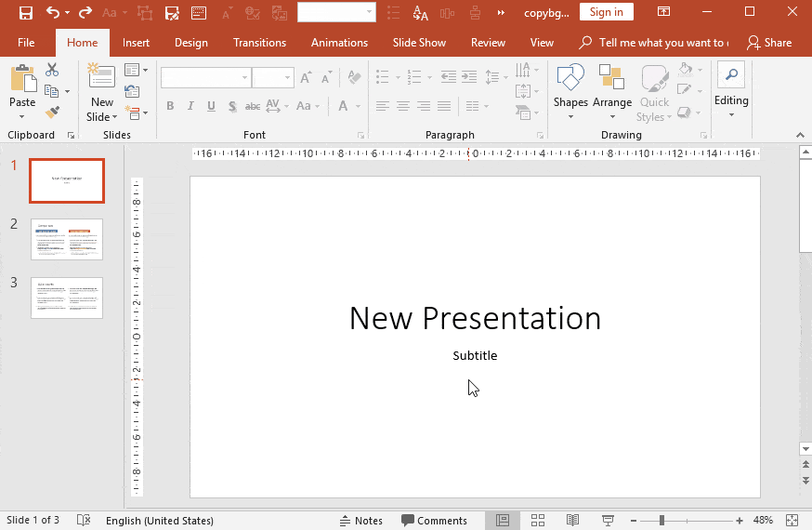Click the spell check status bar icon
The image size is (812, 530).
click(x=84, y=520)
